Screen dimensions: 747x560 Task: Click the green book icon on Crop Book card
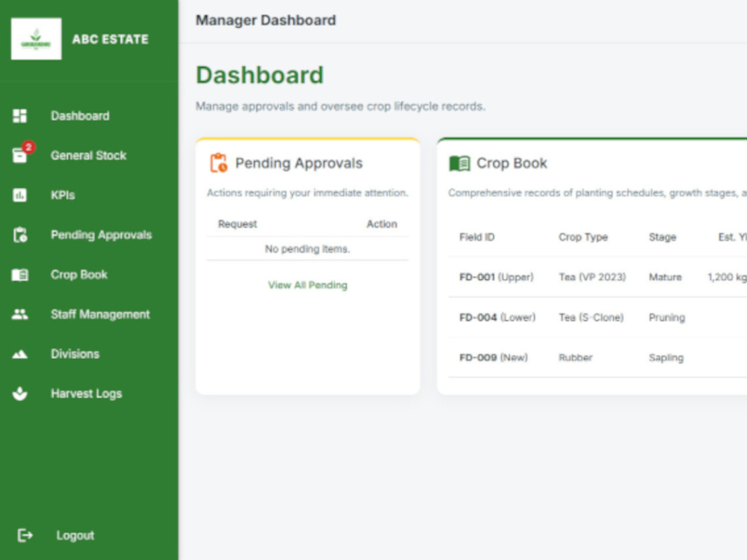(x=459, y=164)
